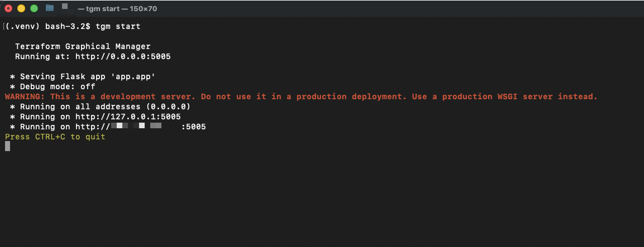Click the terminal cursor block
Screen dimensions: 644x247
click(x=7, y=146)
